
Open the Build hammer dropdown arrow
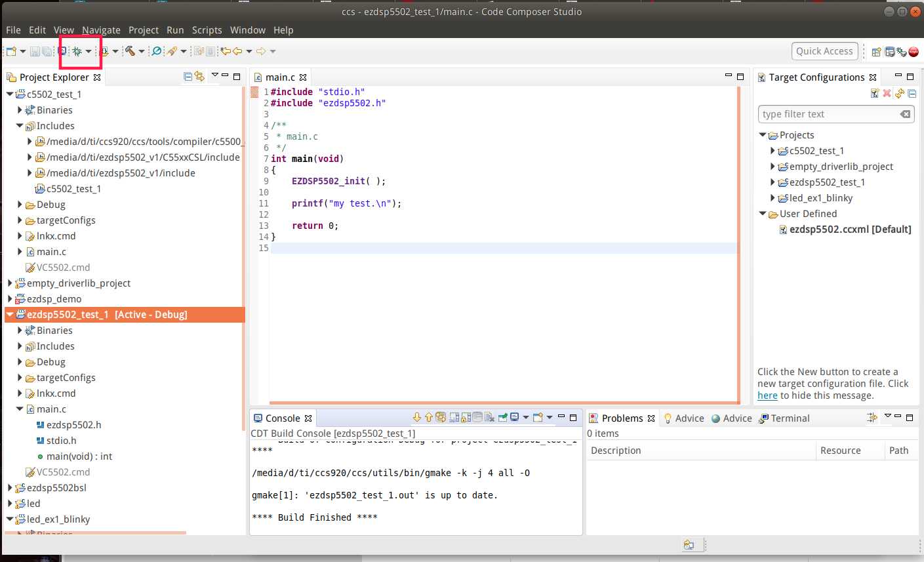[142, 51]
